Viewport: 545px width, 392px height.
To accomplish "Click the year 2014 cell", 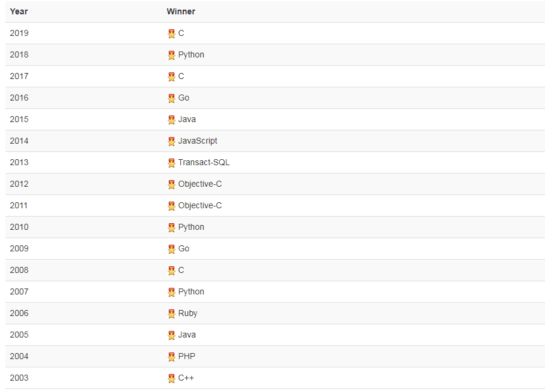I will point(19,141).
